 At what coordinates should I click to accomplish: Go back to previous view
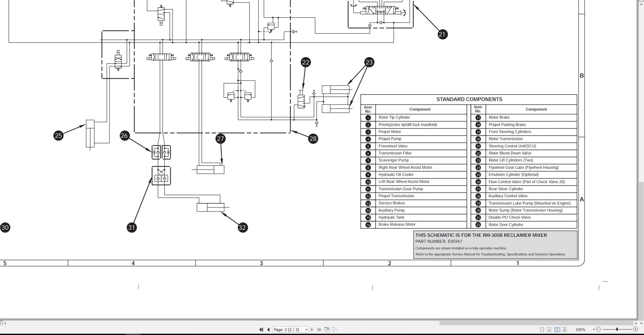pos(327,329)
